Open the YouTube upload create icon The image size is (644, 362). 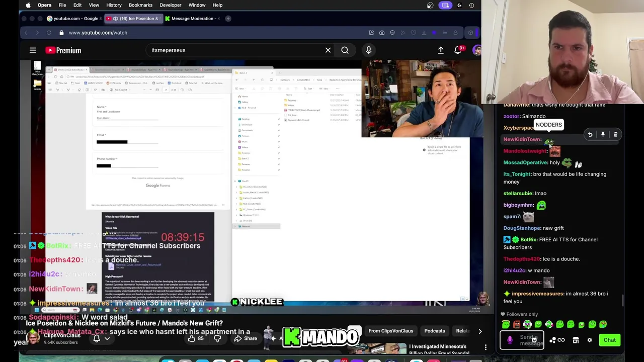(441, 50)
